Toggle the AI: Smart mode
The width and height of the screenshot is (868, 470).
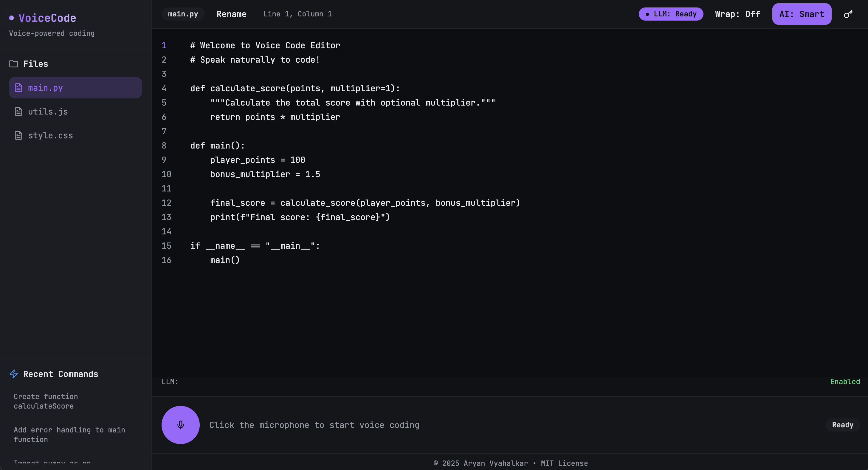801,14
